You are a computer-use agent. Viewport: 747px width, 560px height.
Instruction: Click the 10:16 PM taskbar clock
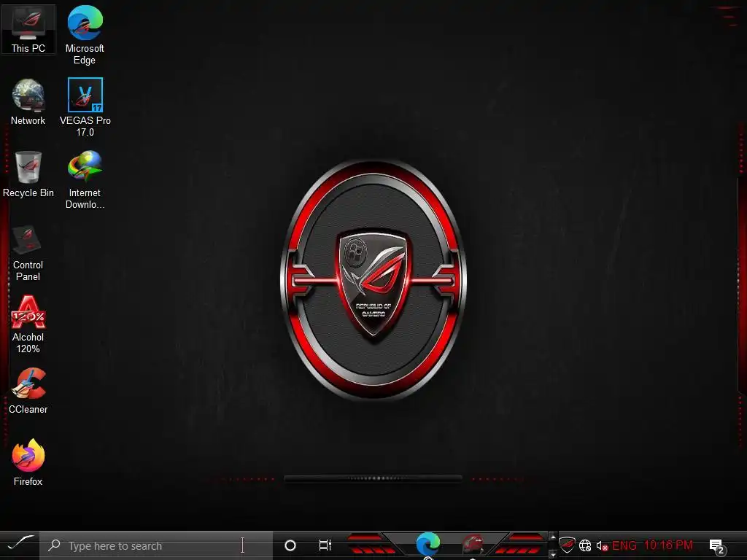(668, 545)
